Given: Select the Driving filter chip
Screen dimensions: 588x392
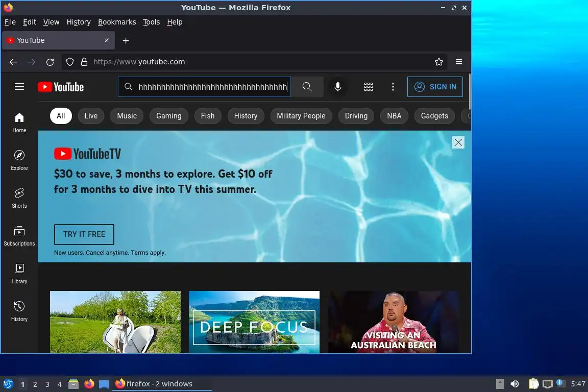Looking at the screenshot, I should pyautogui.click(x=356, y=116).
